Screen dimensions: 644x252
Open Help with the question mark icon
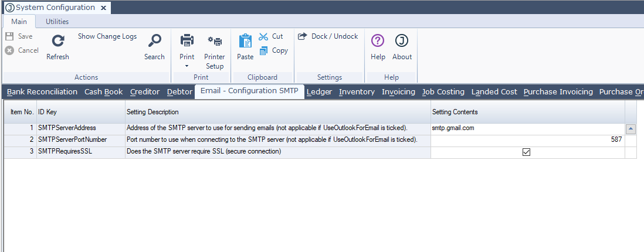[378, 41]
